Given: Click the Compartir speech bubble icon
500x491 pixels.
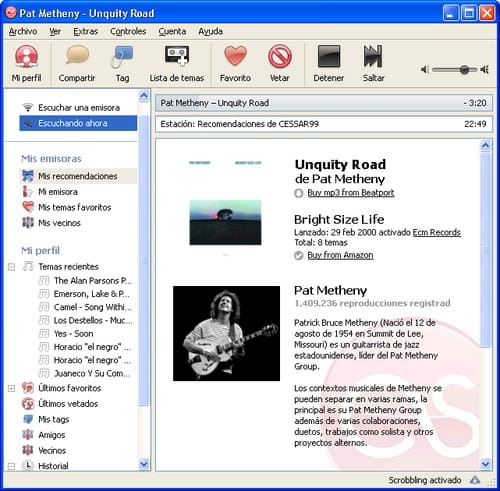Looking at the screenshot, I should [77, 55].
